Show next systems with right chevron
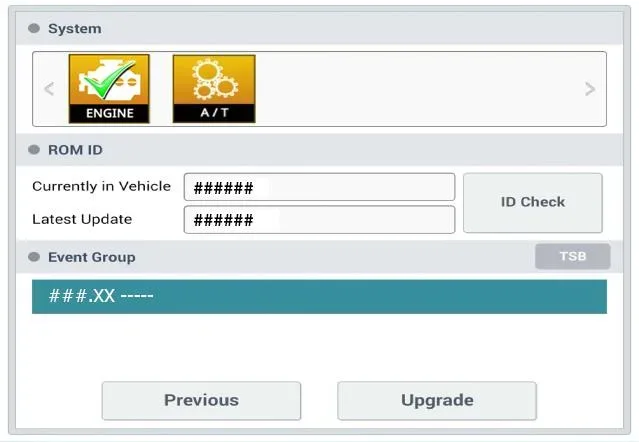The height and width of the screenshot is (442, 639). [589, 88]
